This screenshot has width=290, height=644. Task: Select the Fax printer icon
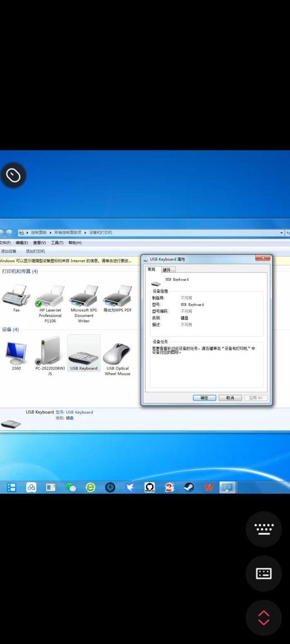16,296
